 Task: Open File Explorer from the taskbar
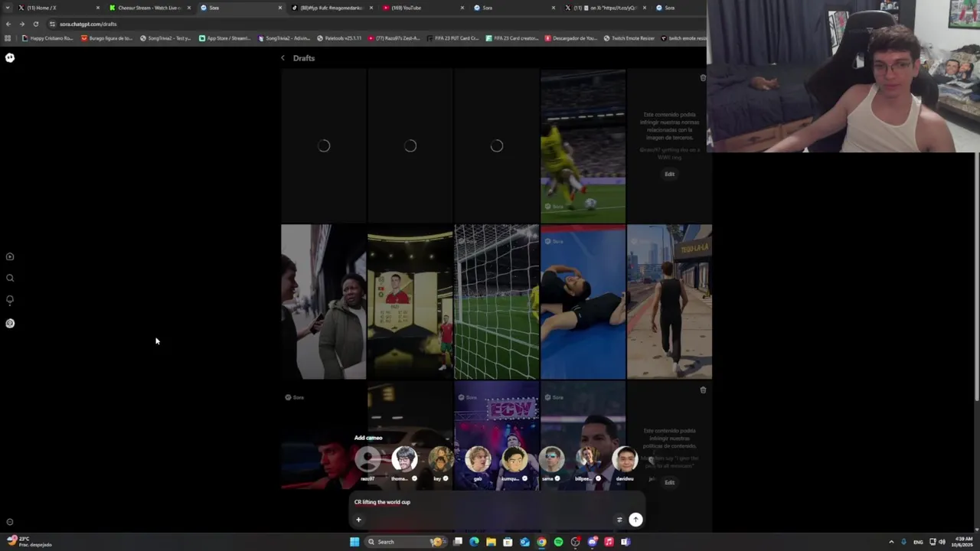point(491,542)
